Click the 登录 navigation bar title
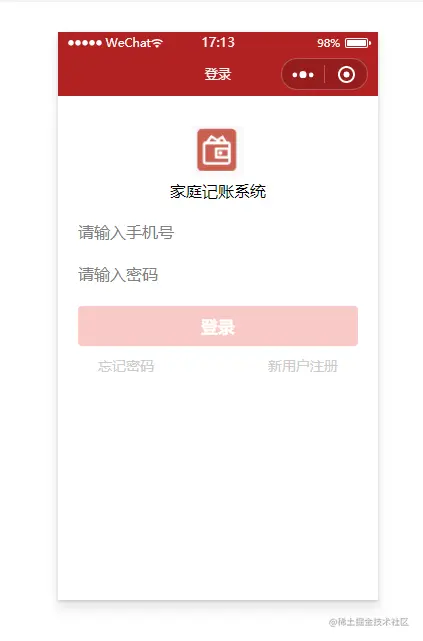The width and height of the screenshot is (423, 641). (218, 74)
